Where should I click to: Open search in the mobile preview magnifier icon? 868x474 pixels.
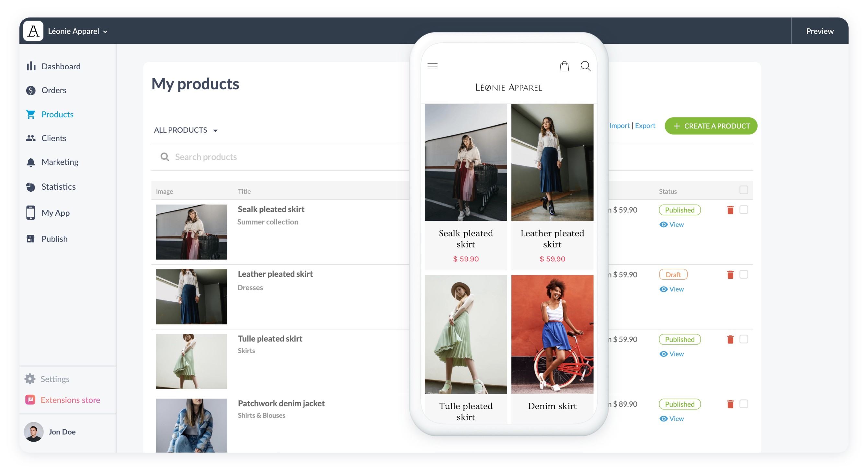(586, 66)
